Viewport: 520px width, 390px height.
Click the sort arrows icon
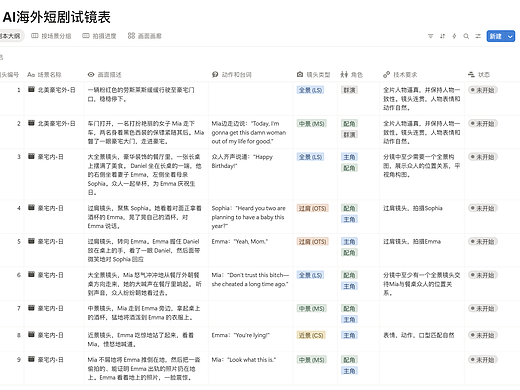pos(442,36)
